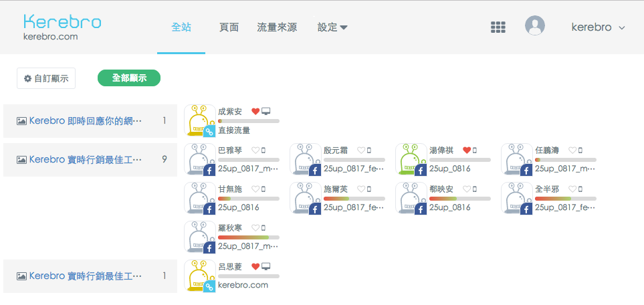
Task: Toggle the heart for 殷元霜
Action: click(361, 150)
